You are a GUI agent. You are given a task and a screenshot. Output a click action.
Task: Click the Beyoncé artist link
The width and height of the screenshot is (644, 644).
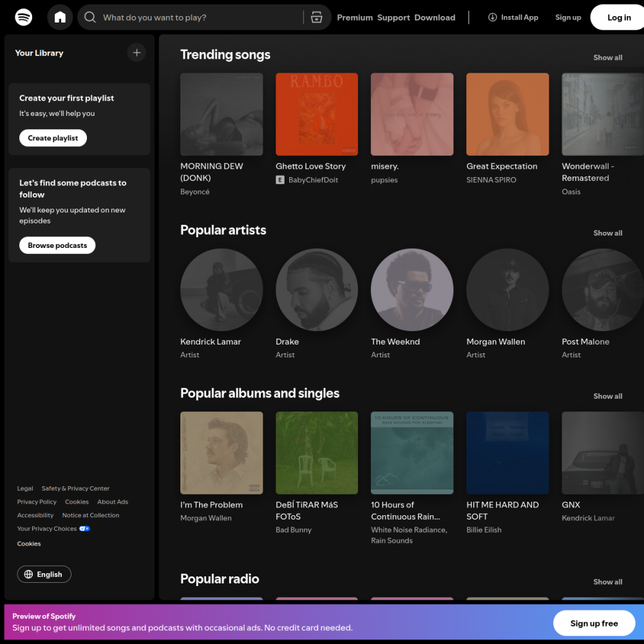[x=194, y=192]
